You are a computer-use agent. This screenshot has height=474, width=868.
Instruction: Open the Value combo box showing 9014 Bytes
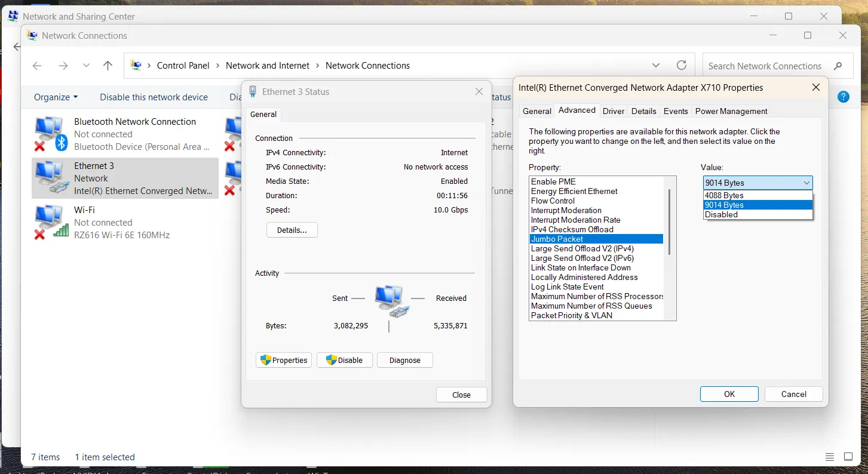757,183
